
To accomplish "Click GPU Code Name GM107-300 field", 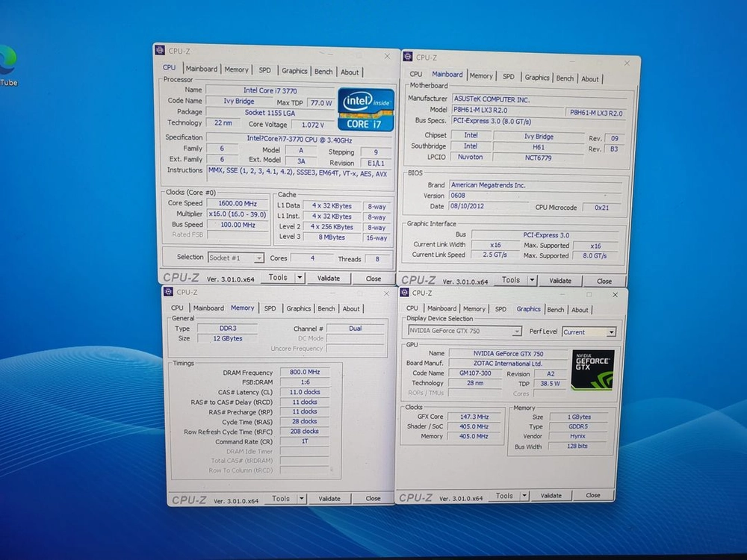I will coord(475,373).
